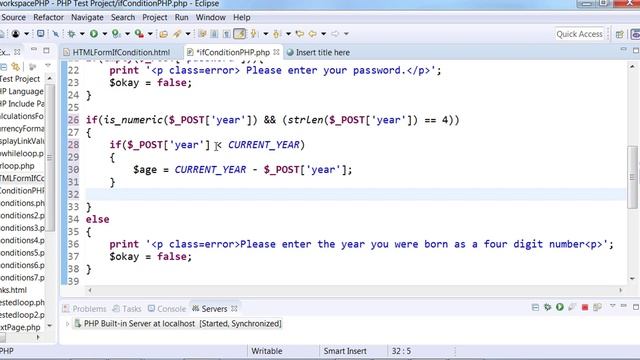Screen dimensions: 640x360
Task: Click 'Smart Insert' in the status bar
Action: tap(345, 351)
